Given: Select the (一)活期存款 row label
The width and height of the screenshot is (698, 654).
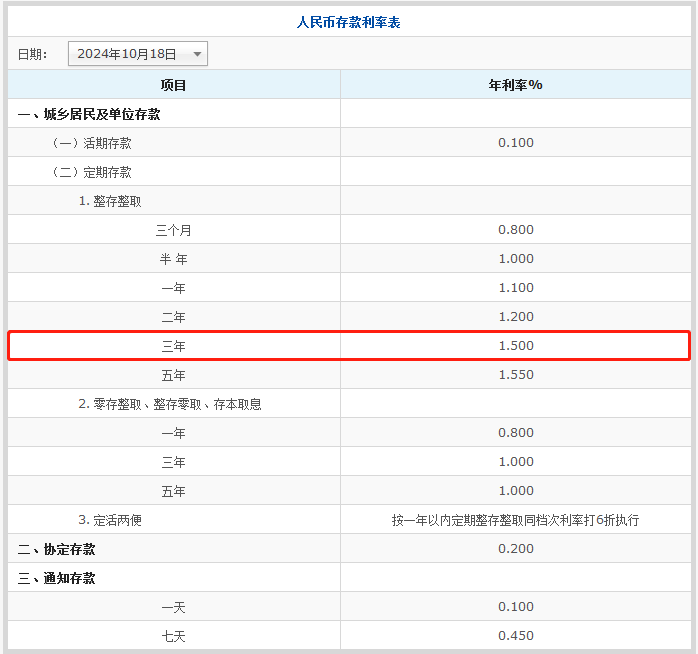Looking at the screenshot, I should click(90, 143).
